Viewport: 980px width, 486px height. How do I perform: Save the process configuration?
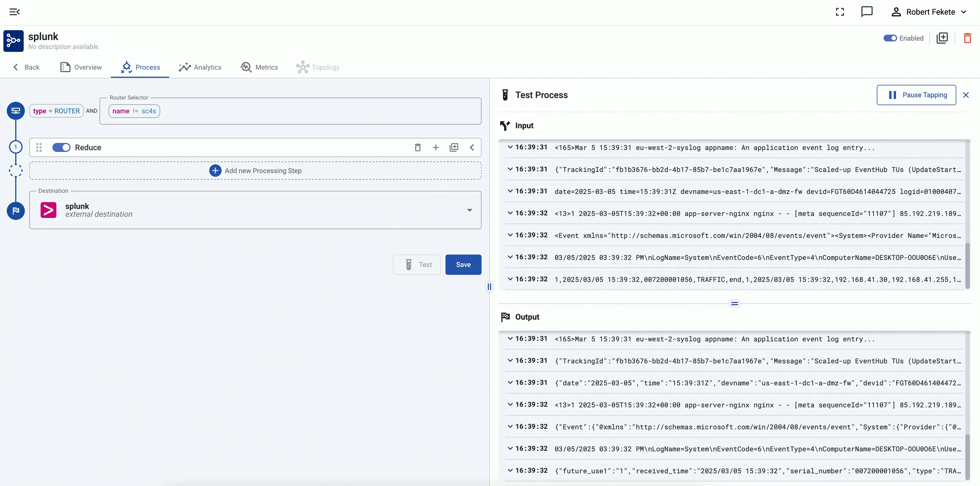[x=463, y=265]
